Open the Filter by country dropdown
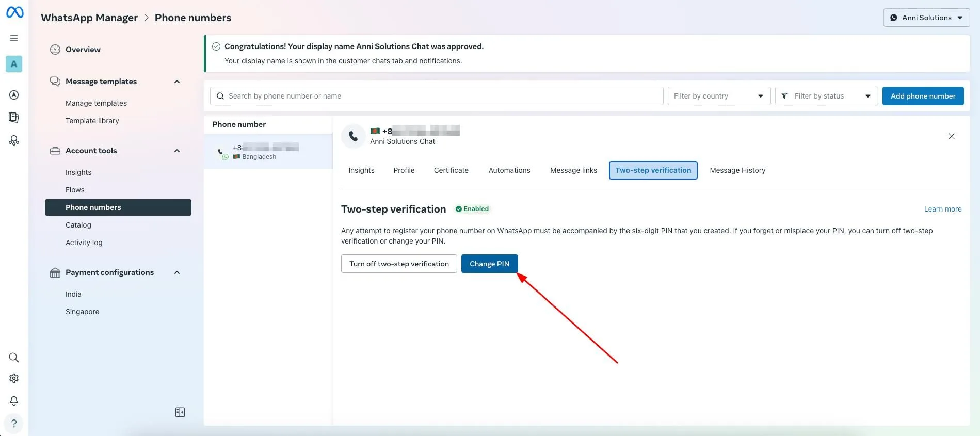Viewport: 980px width, 436px height. tap(719, 96)
